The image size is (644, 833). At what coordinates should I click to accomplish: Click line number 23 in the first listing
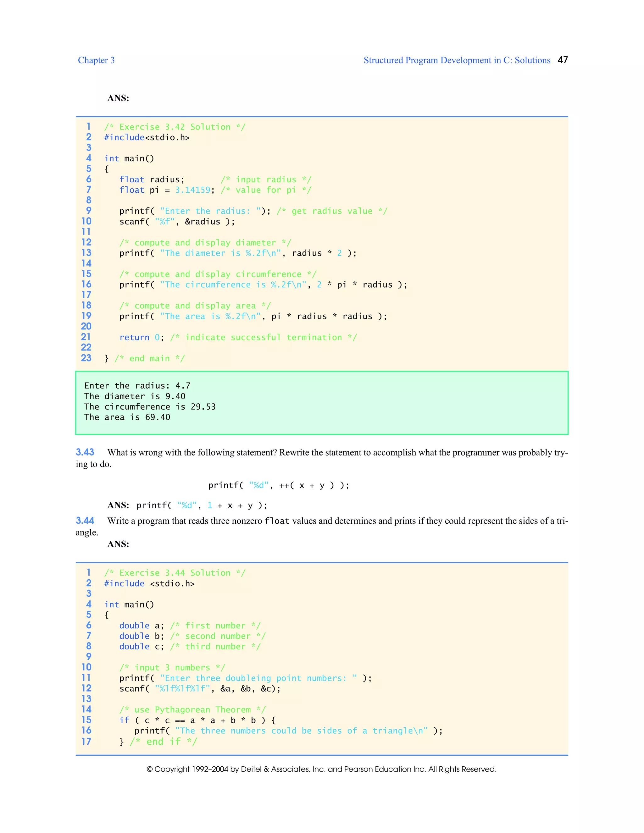click(86, 358)
